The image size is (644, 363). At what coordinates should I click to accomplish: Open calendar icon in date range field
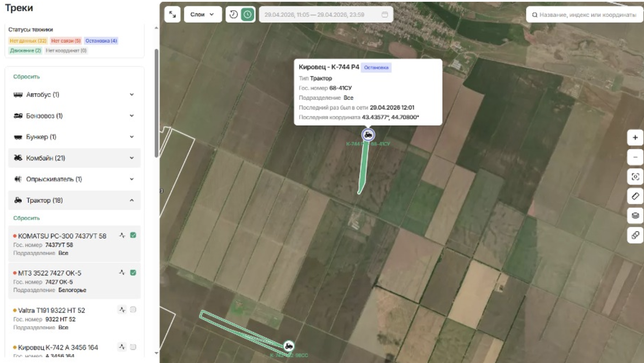[x=384, y=14]
